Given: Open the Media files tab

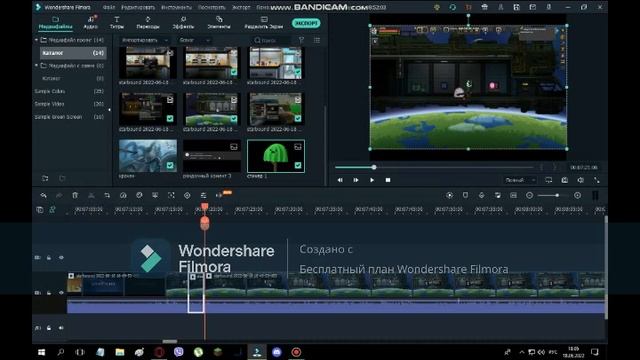Looking at the screenshot, I should click(56, 23).
